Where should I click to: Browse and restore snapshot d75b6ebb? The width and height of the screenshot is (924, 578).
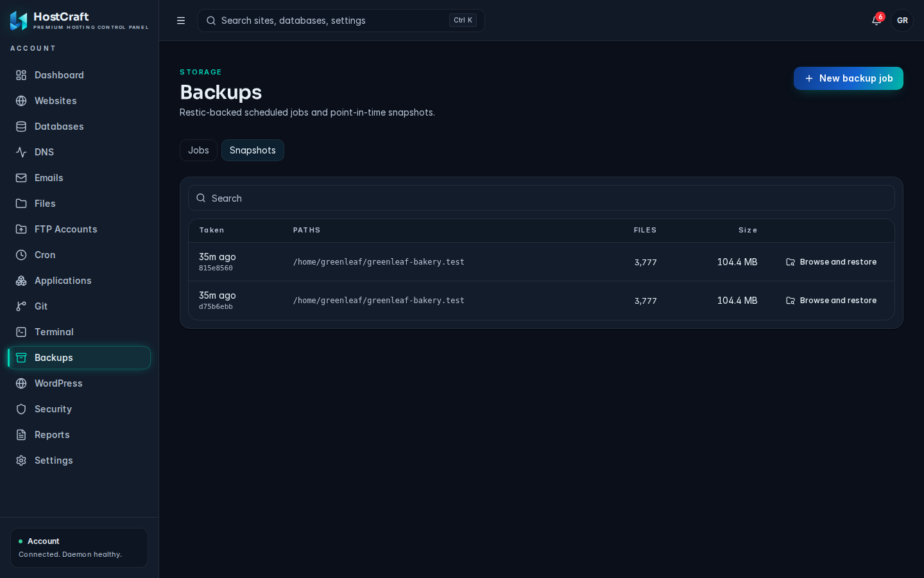coord(832,301)
